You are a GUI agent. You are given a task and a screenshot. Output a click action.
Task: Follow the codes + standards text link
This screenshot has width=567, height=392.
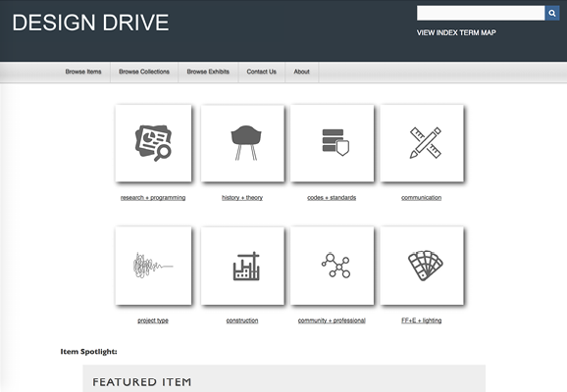coord(332,198)
